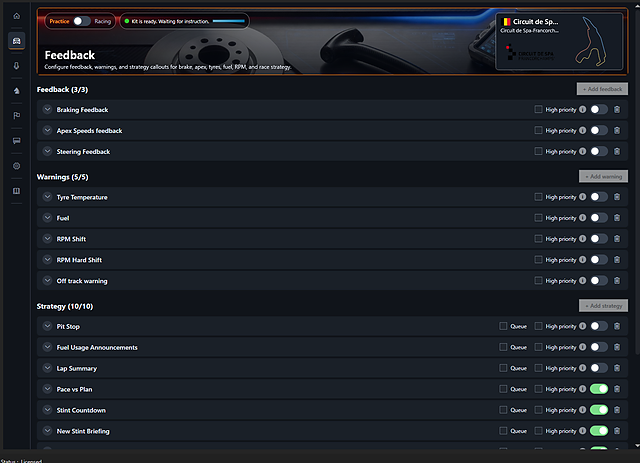
Task: Disable the New Stint Briefing toggle
Action: pos(599,431)
